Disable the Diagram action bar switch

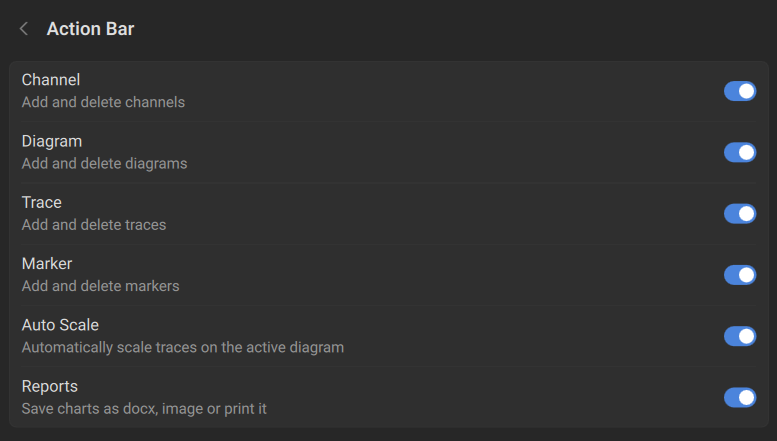pyautogui.click(x=739, y=152)
